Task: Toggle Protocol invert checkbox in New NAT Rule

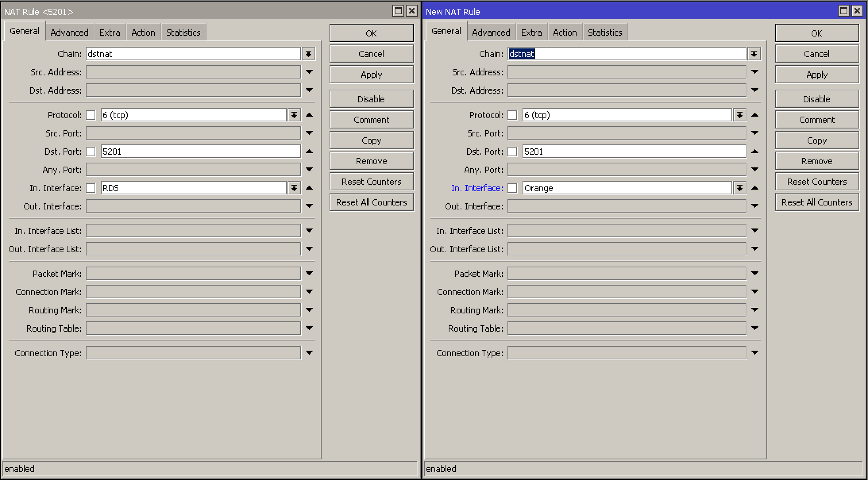Action: point(513,115)
